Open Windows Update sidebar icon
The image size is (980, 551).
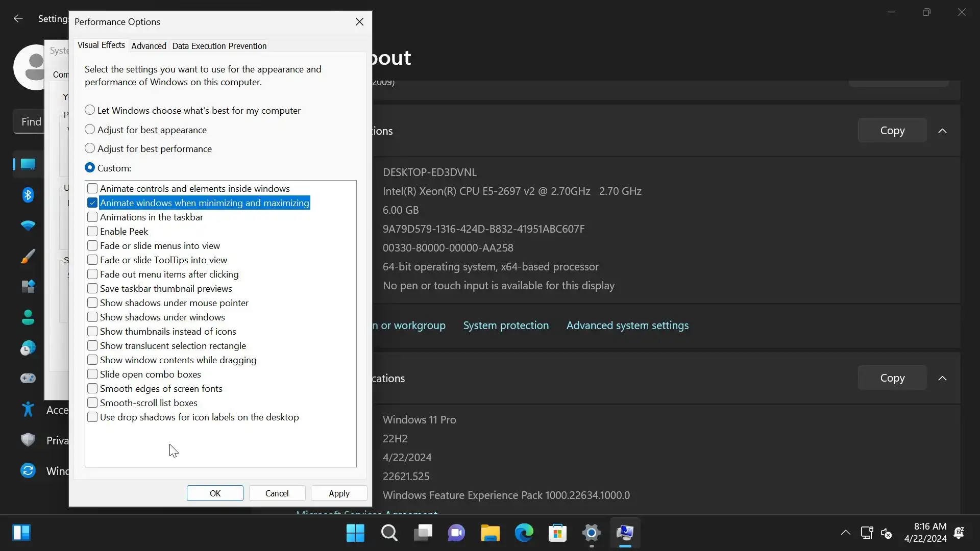pyautogui.click(x=28, y=470)
